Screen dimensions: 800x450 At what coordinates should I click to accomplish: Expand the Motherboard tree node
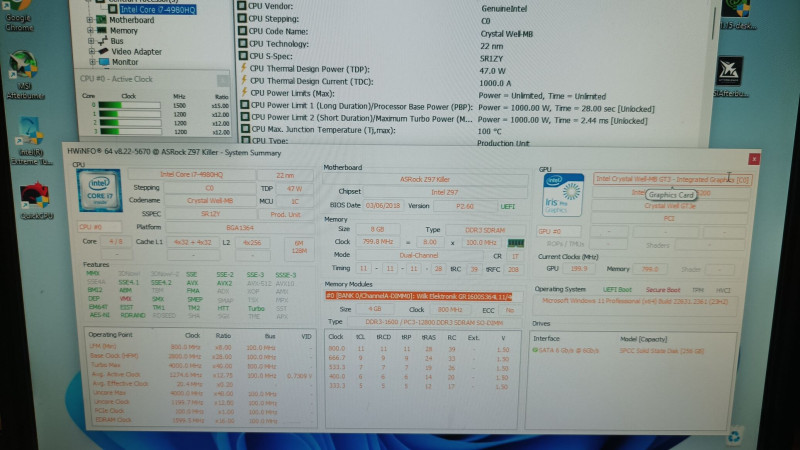coord(90,20)
